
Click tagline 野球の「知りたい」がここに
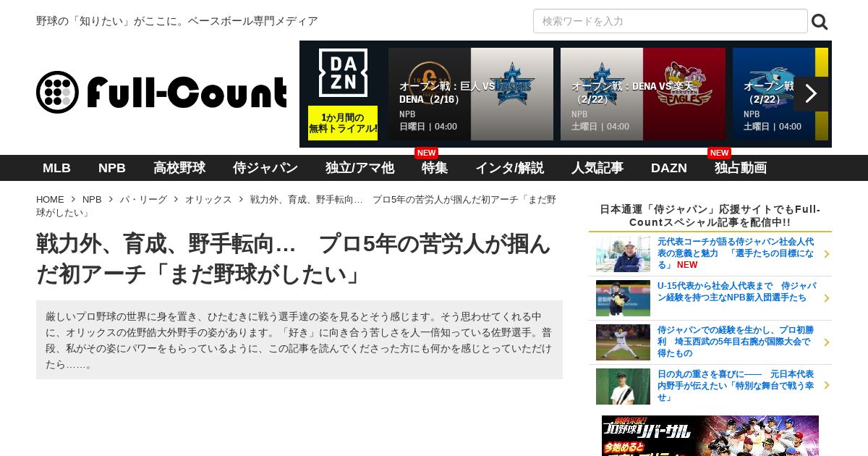(177, 21)
